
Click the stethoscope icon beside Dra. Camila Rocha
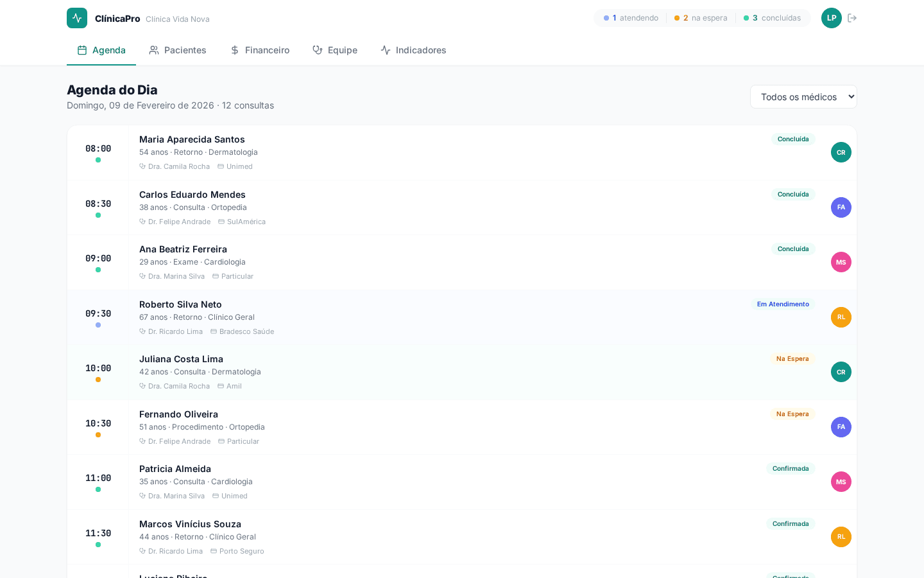tap(142, 166)
